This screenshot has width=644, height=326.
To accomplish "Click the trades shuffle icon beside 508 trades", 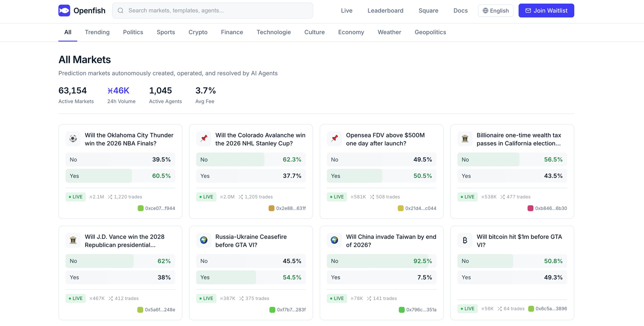I will 372,197.
